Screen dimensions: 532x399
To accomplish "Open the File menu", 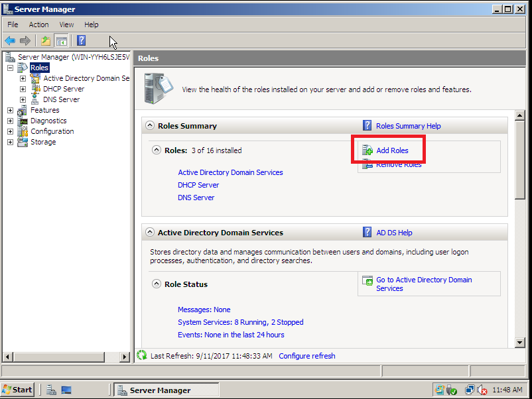I will point(13,25).
